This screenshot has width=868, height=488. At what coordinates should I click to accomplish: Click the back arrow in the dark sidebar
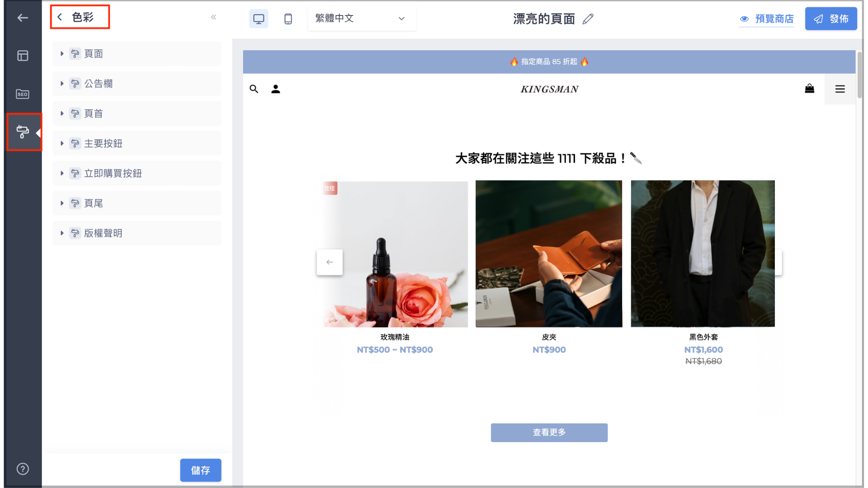point(22,18)
